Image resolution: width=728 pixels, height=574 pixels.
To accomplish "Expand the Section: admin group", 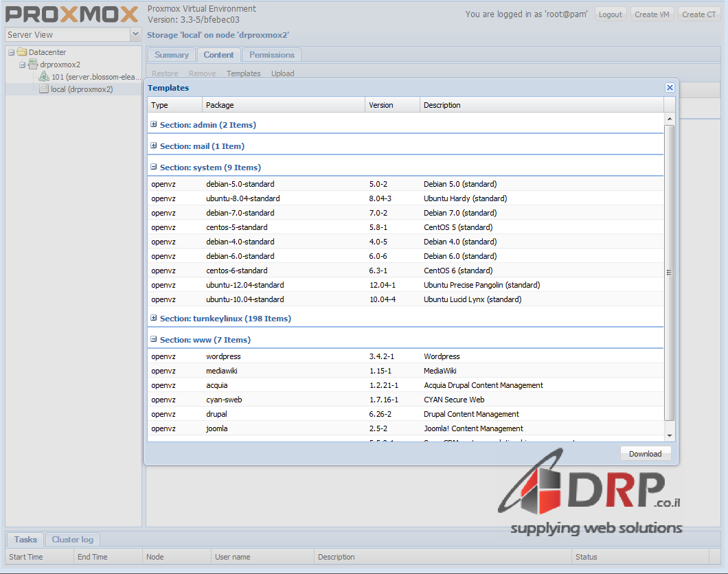I will [154, 125].
